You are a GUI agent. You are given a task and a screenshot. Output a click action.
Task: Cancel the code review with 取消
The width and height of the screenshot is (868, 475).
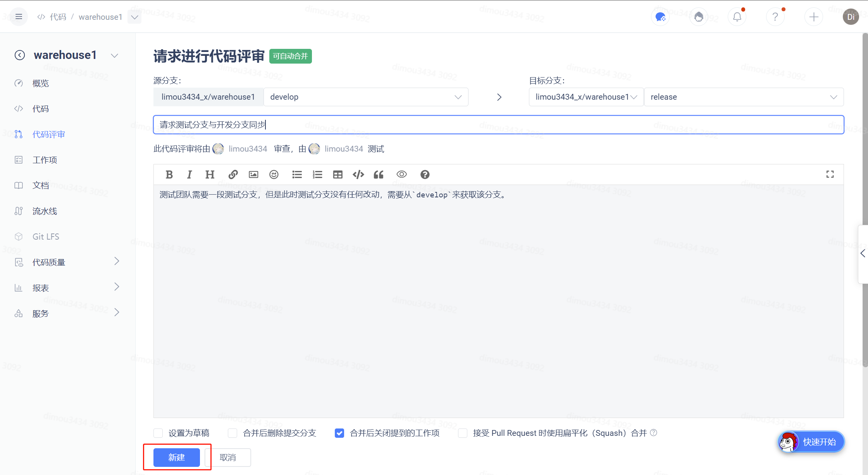pyautogui.click(x=228, y=458)
